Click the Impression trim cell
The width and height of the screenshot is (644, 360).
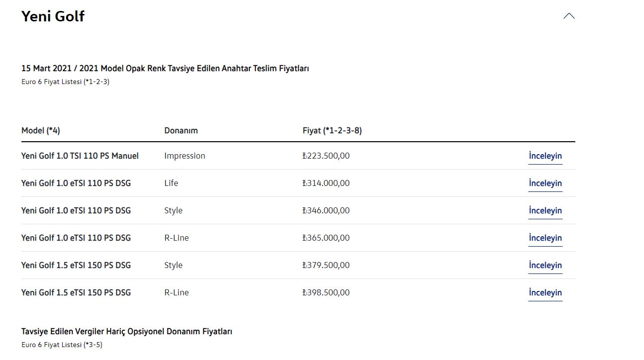(185, 156)
